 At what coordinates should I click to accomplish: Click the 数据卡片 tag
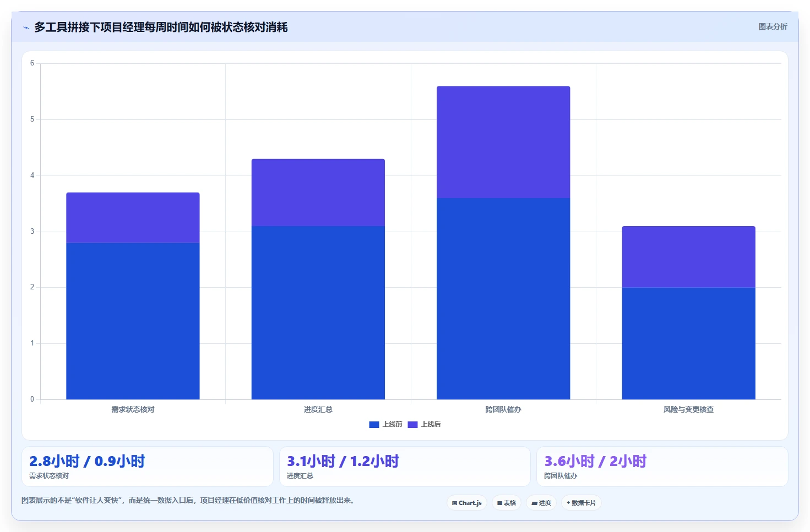click(x=581, y=503)
